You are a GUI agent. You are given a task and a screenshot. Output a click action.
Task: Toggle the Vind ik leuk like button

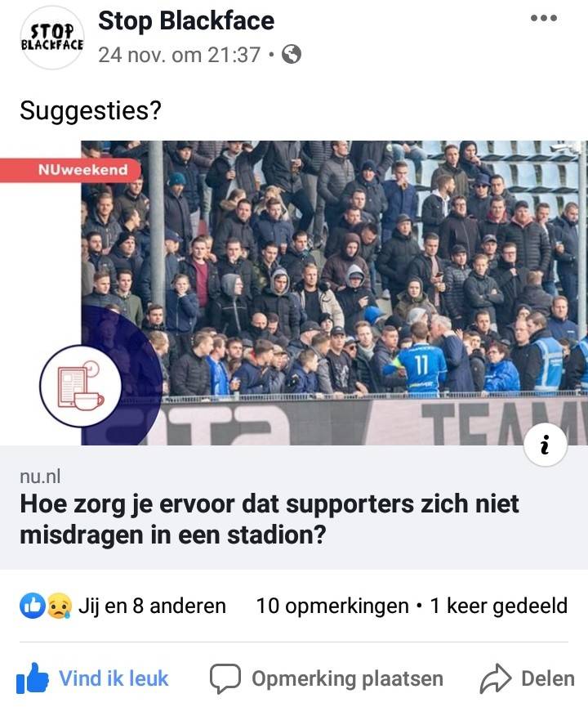(x=92, y=678)
